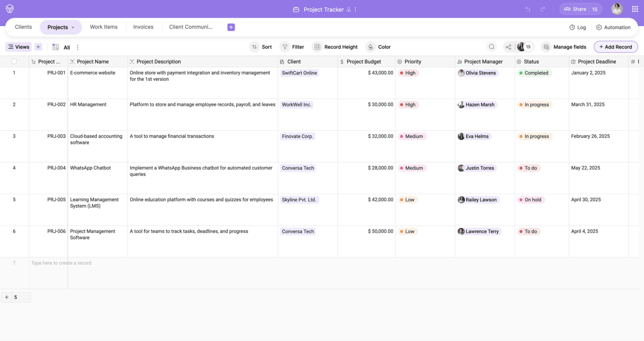Click the redo arrow icon
This screenshot has height=341, width=644.
click(x=542, y=9)
